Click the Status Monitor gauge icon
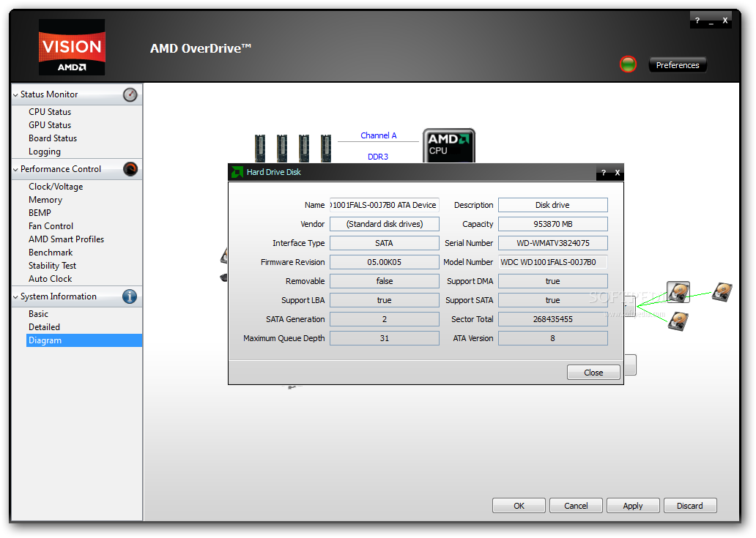The height and width of the screenshot is (538, 756). pyautogui.click(x=130, y=94)
